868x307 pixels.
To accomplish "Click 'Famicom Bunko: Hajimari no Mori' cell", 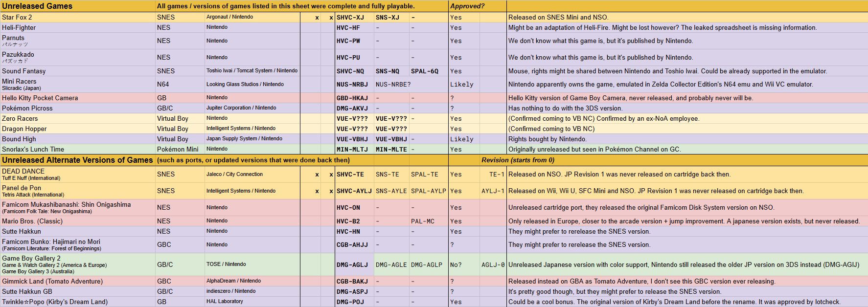I will point(78,244).
